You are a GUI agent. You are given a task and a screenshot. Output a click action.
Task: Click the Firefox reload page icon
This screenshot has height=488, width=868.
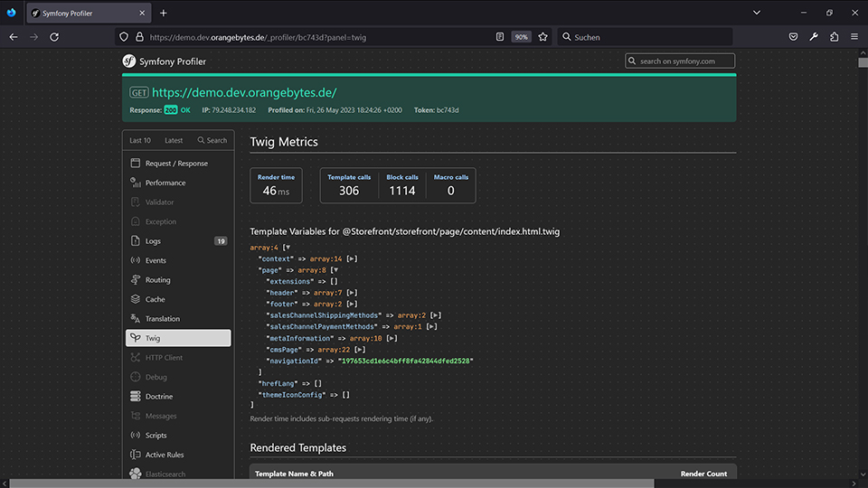pyautogui.click(x=54, y=37)
